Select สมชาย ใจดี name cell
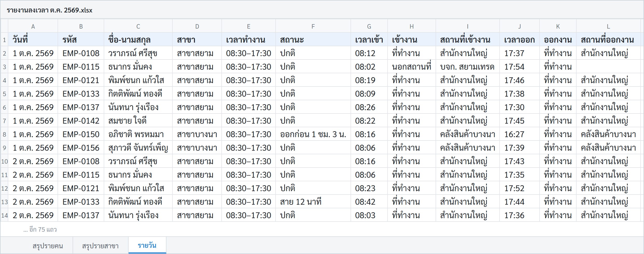The height and width of the screenshot is (254, 644). [x=138, y=121]
